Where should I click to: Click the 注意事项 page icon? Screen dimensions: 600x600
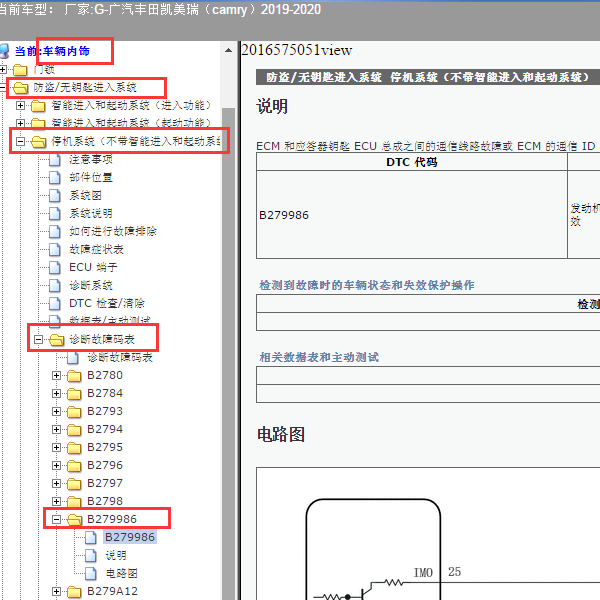55,160
